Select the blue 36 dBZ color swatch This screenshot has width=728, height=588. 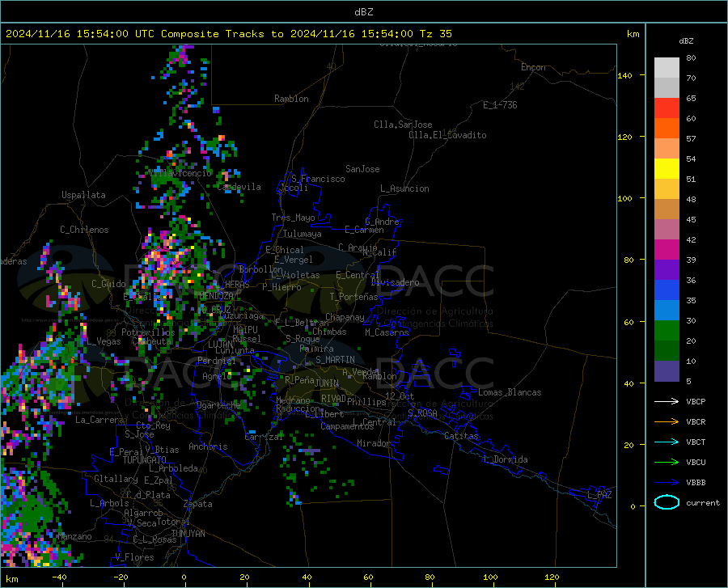tap(667, 290)
